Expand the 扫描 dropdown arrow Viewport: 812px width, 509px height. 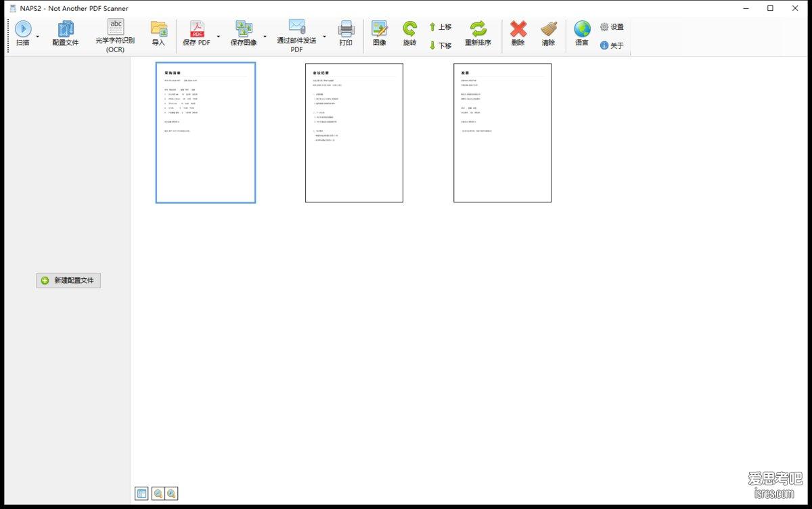[x=37, y=36]
